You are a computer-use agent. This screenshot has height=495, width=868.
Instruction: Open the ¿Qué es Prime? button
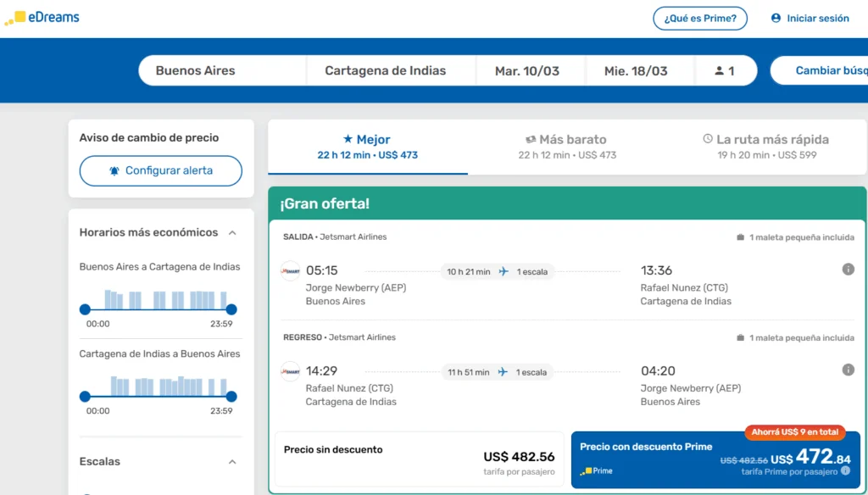(700, 19)
